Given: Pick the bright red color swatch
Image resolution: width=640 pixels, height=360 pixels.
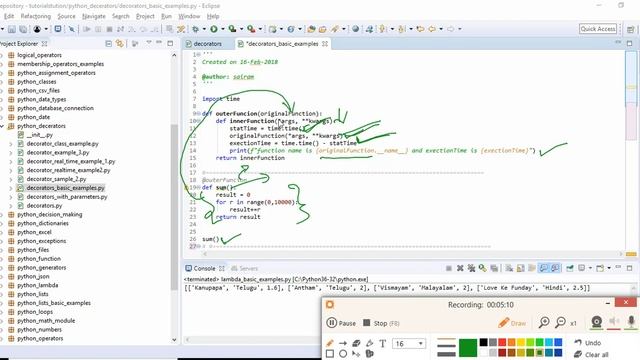Looking at the screenshot, I should pos(502,342).
